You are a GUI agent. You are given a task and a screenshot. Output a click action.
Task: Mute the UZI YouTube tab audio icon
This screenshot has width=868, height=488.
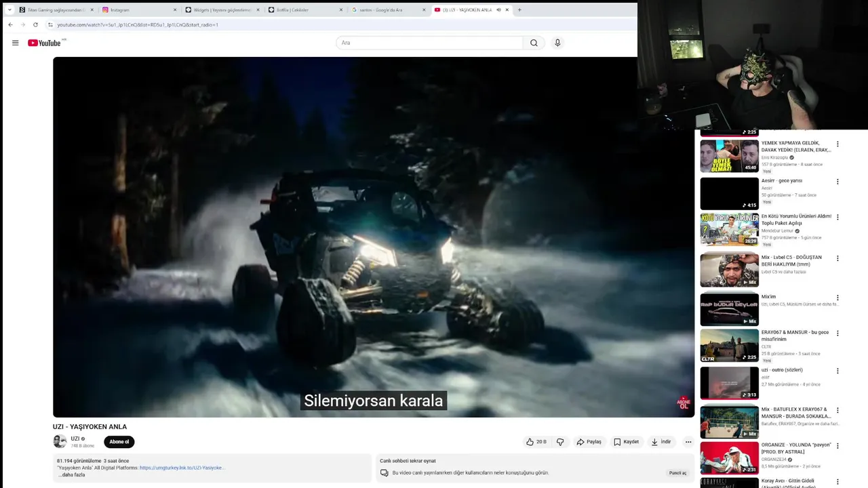point(498,9)
